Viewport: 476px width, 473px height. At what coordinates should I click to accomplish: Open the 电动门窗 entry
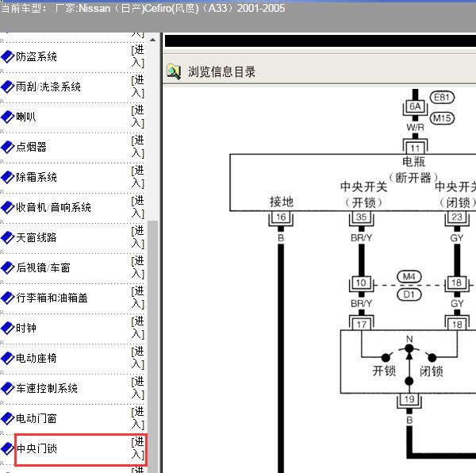point(36,418)
